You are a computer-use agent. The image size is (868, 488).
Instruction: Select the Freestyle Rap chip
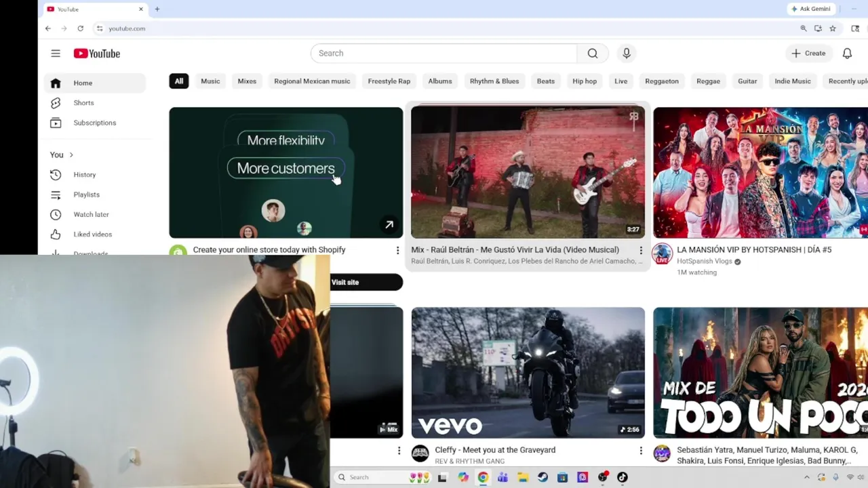point(389,81)
